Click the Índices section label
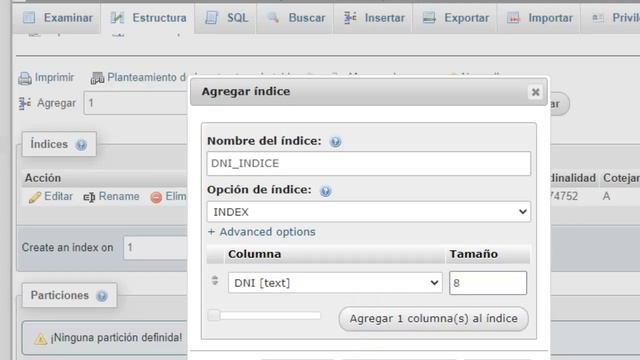640x360 pixels. click(49, 144)
